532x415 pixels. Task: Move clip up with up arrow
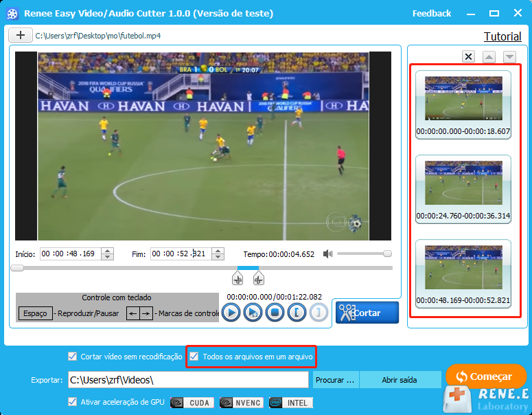[489, 56]
